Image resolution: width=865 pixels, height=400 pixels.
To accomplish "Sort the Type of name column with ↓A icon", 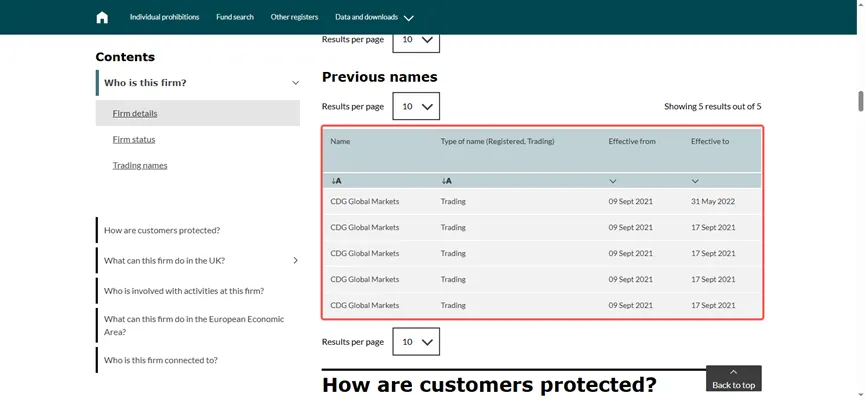I will [446, 181].
